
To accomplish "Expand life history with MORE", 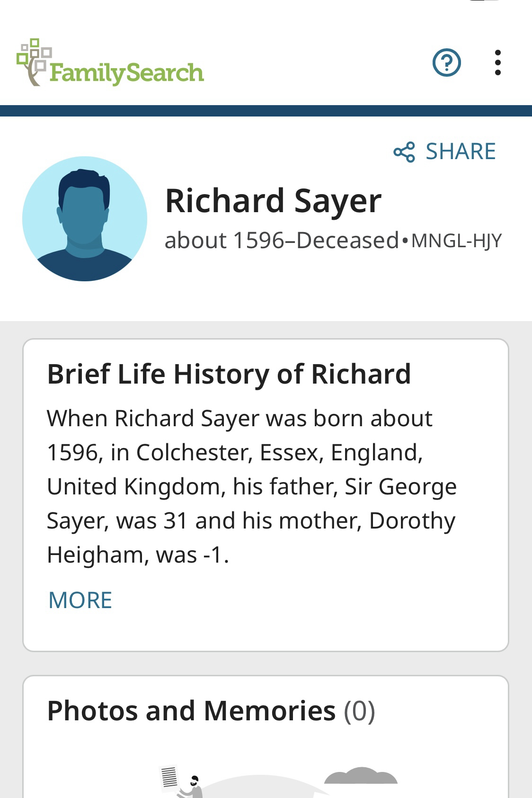I will pyautogui.click(x=80, y=600).
